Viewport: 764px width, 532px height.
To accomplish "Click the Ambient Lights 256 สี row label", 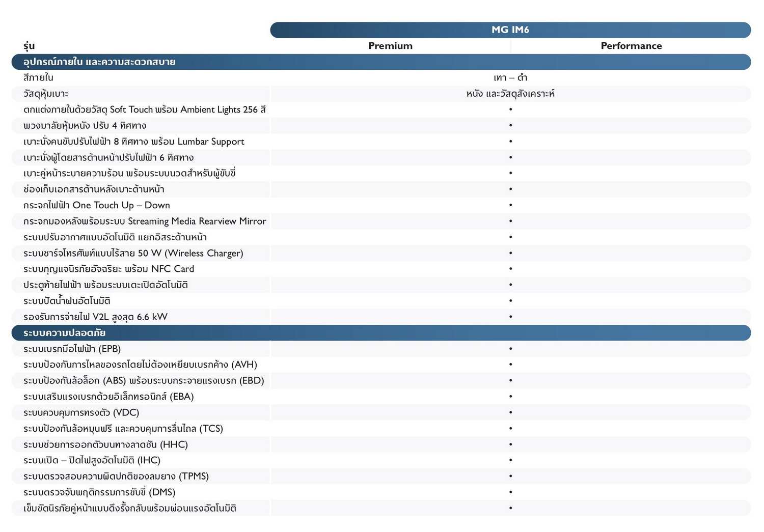I will [144, 109].
